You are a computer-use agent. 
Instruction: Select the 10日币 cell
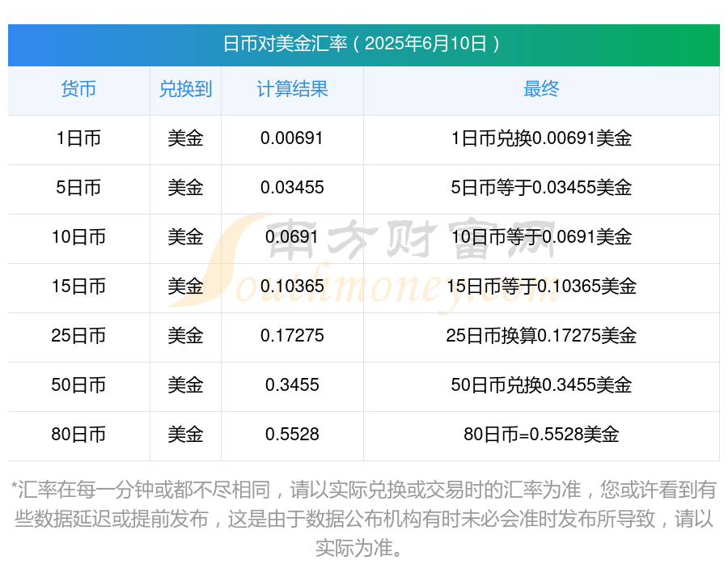[78, 237]
